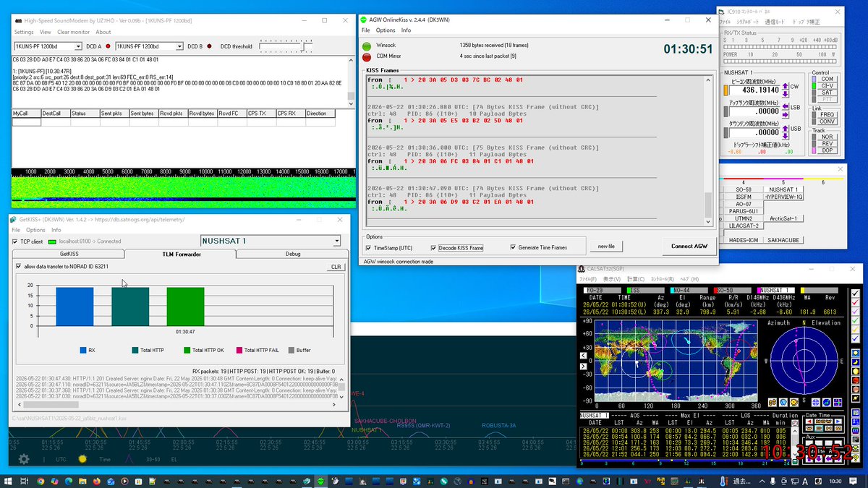
Task: Click the red checkmark icon in CALSAT32 sidebar
Action: pos(856,302)
